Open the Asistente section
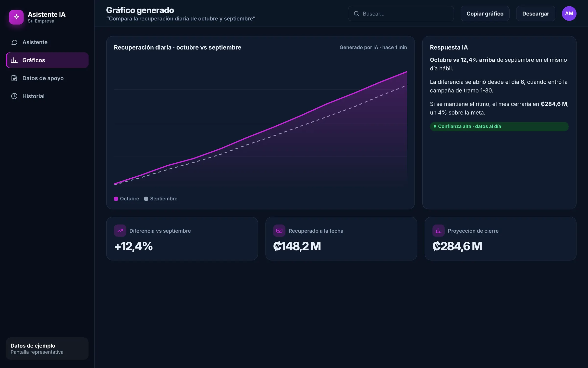The height and width of the screenshot is (368, 588). click(x=47, y=42)
